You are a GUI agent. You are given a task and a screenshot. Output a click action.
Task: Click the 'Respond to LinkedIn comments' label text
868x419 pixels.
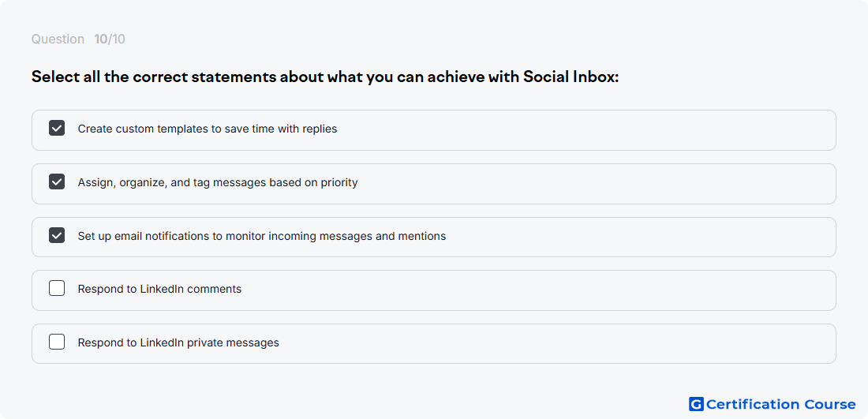click(159, 289)
